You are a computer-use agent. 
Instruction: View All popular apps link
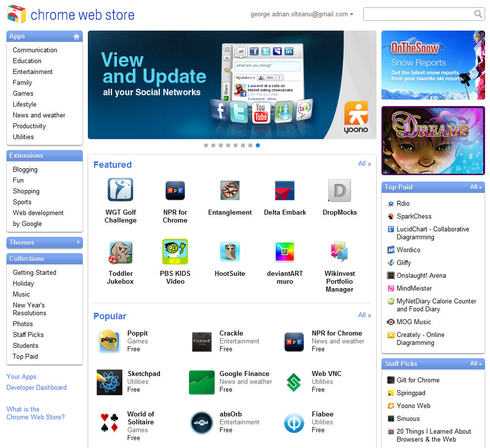pyautogui.click(x=364, y=315)
